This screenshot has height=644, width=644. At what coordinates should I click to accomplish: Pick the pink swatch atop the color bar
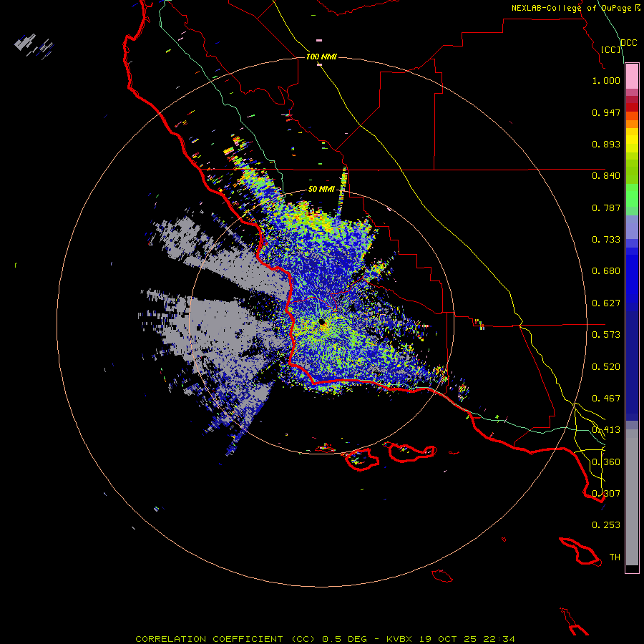[x=632, y=77]
